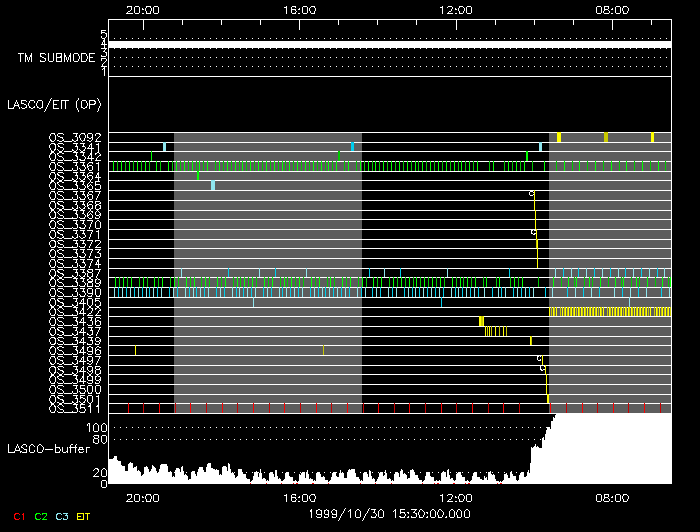Viewport: 700px width, 532px height.
Task: Click the 08:00 label on bottom axis
Action: (x=611, y=497)
